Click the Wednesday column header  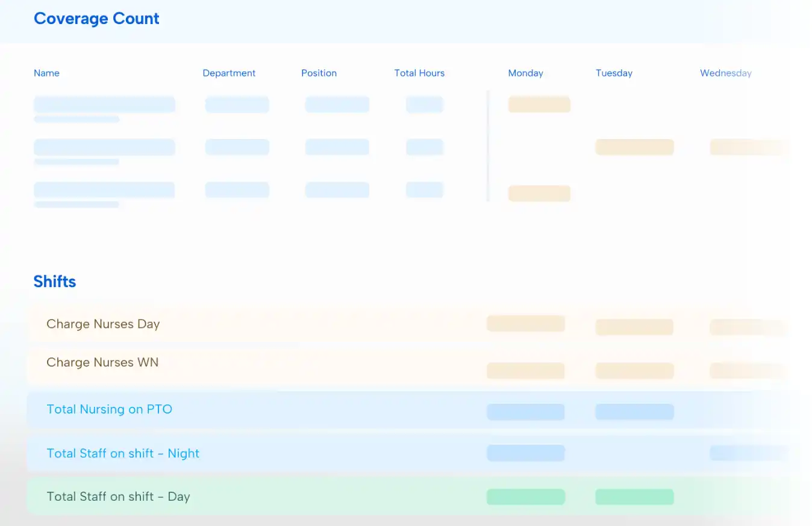pyautogui.click(x=725, y=73)
